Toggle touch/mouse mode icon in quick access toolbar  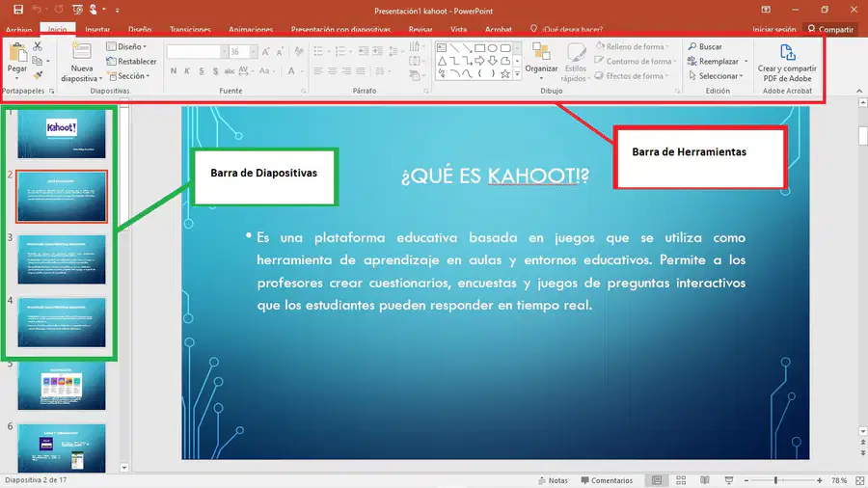click(x=93, y=10)
